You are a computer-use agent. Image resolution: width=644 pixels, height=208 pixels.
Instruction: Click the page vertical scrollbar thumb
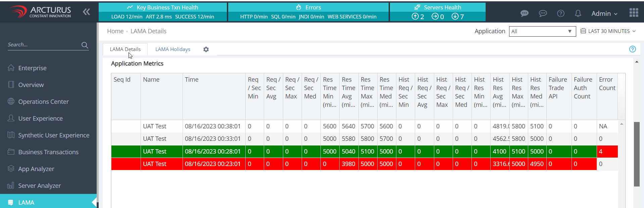[637, 154]
